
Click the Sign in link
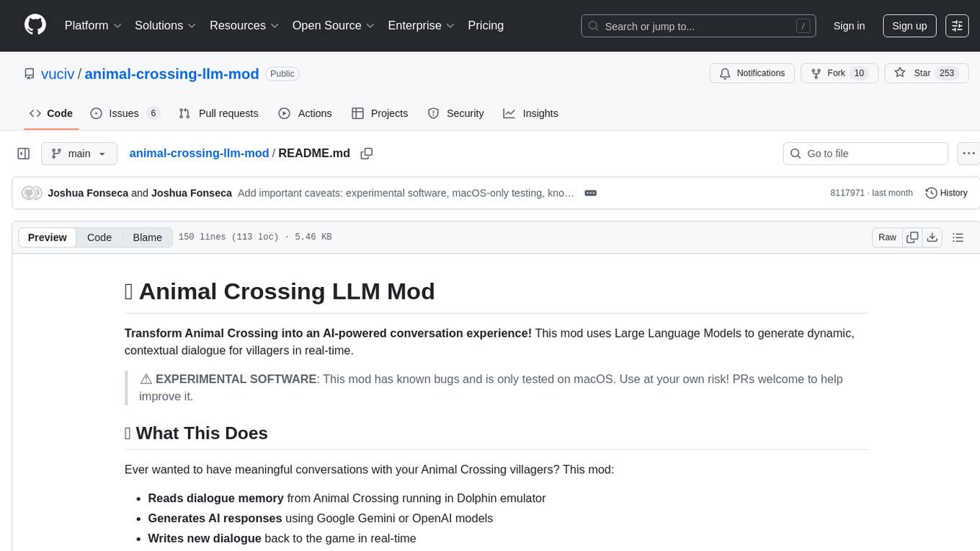tap(849, 26)
